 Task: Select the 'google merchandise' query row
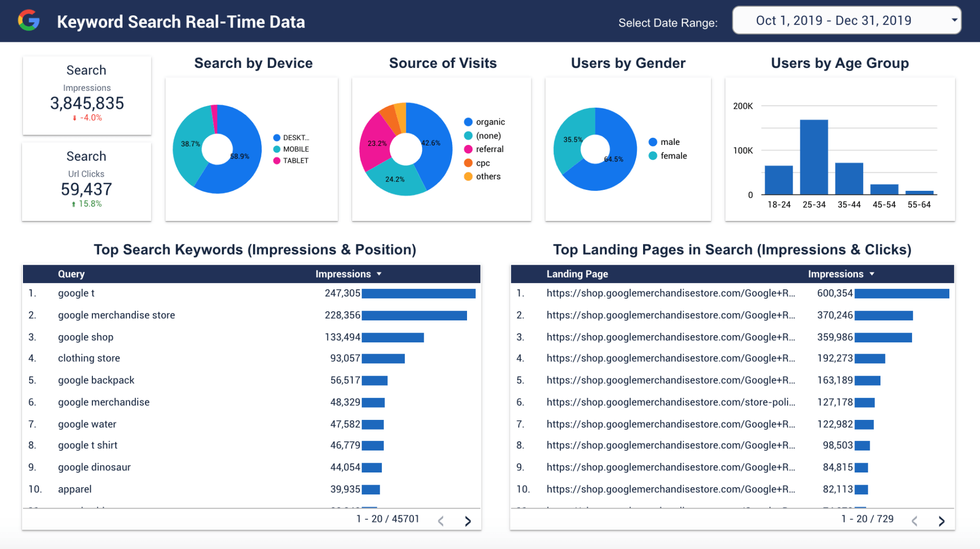[x=252, y=402]
